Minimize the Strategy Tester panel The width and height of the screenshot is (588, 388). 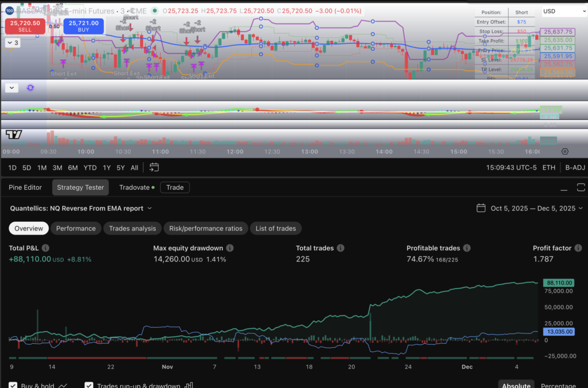point(564,187)
